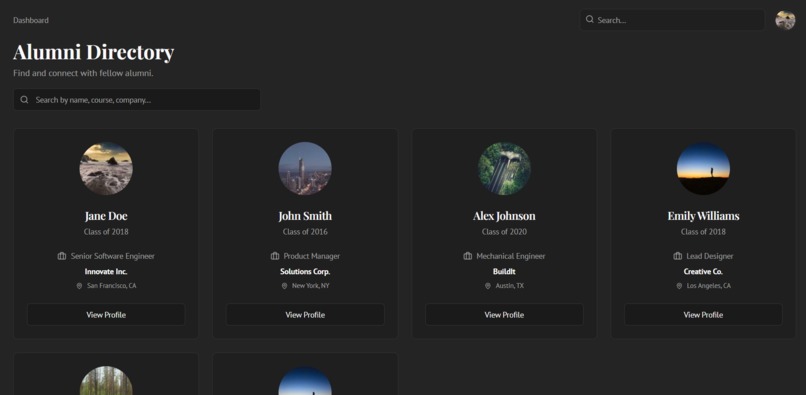Click the Dashboard breadcrumb link

[31, 21]
